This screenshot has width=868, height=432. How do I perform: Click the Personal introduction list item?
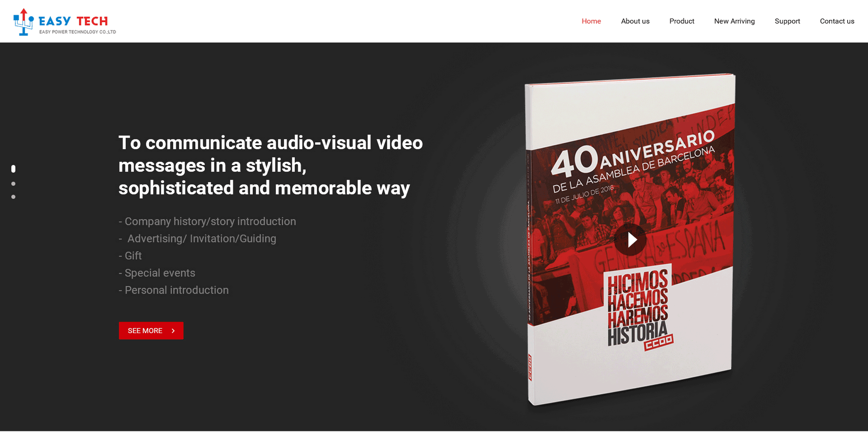[x=174, y=290]
